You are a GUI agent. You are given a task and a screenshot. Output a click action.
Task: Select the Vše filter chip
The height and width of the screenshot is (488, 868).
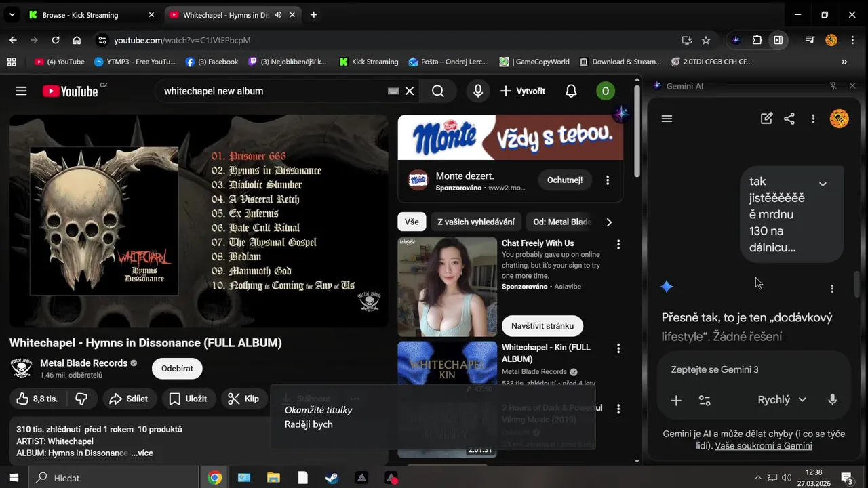tap(412, 222)
